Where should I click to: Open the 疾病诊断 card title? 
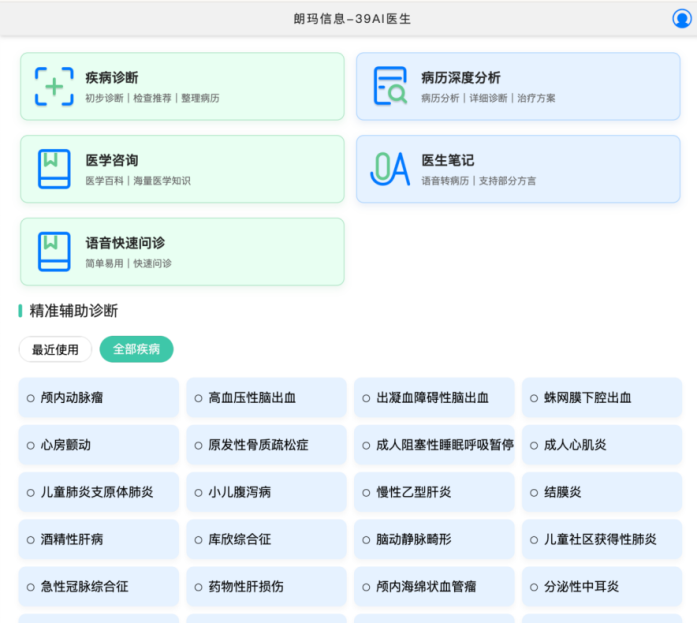pos(112,78)
